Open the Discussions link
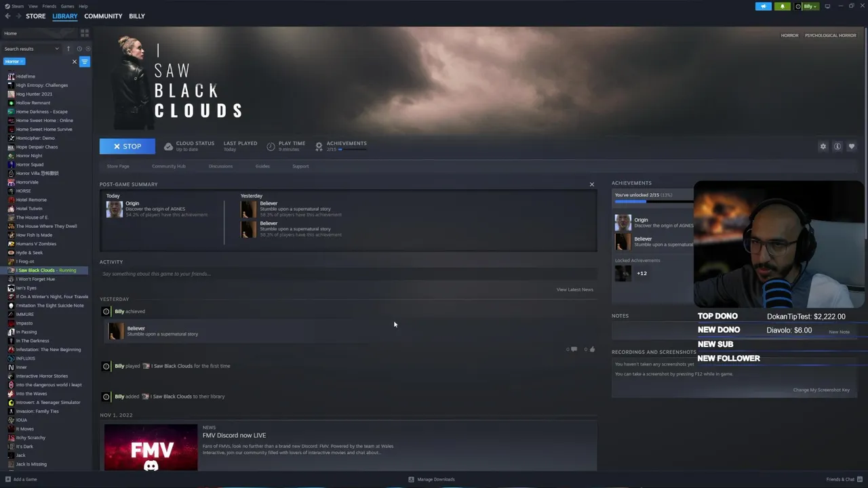Image resolution: width=868 pixels, height=488 pixels. pyautogui.click(x=220, y=166)
